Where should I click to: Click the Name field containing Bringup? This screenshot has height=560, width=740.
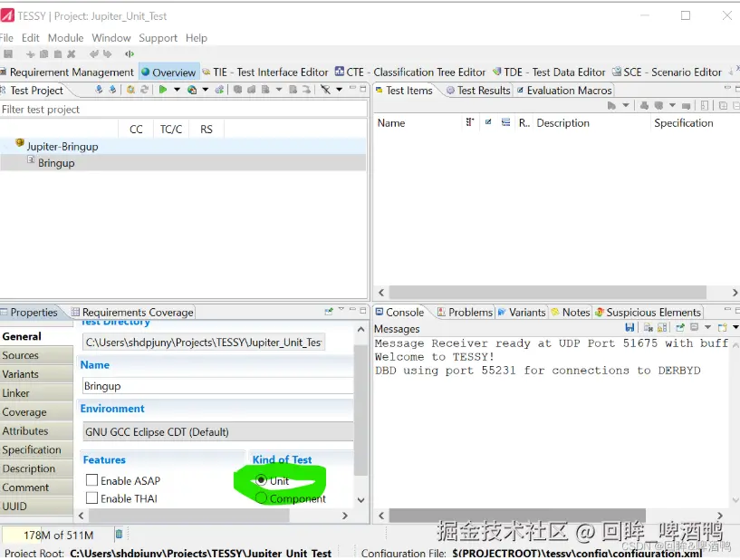[217, 386]
